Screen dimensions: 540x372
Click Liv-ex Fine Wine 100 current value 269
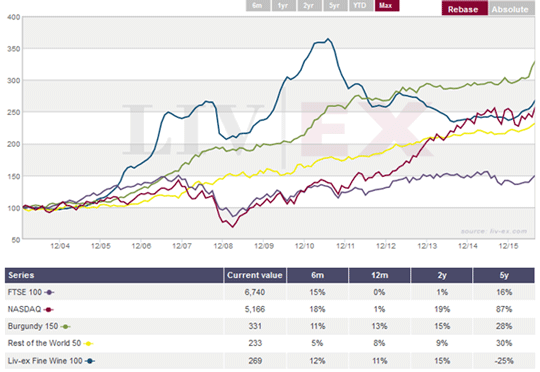[x=255, y=361]
